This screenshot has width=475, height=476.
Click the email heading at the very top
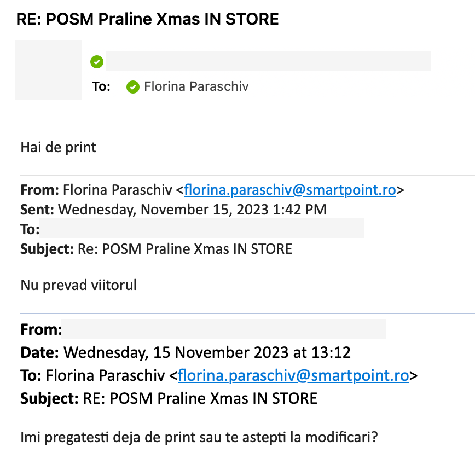[147, 20]
